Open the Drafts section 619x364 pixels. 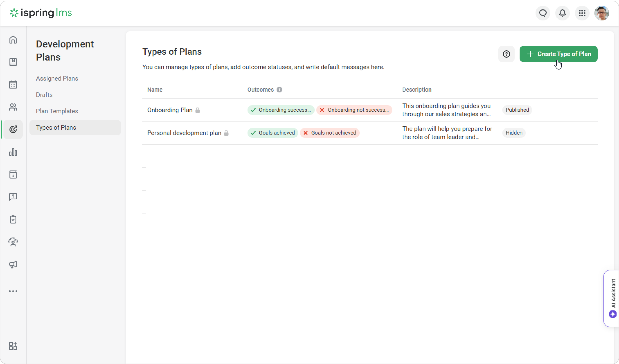[44, 95]
